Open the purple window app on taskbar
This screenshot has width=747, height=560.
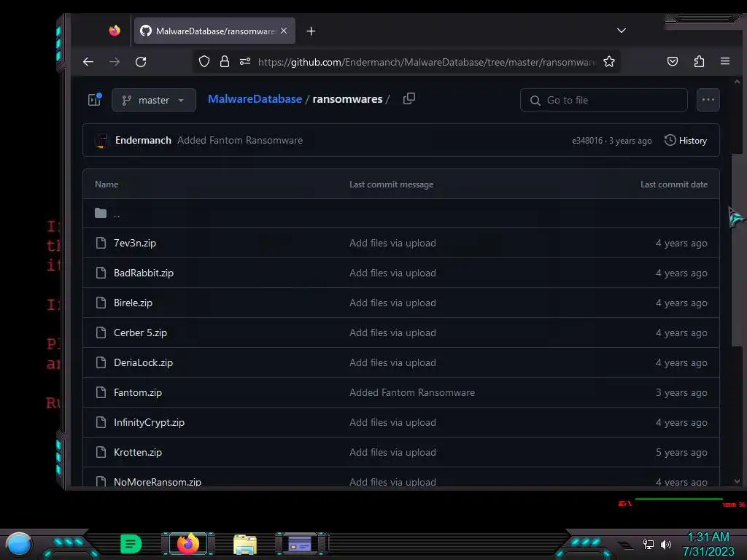(300, 544)
